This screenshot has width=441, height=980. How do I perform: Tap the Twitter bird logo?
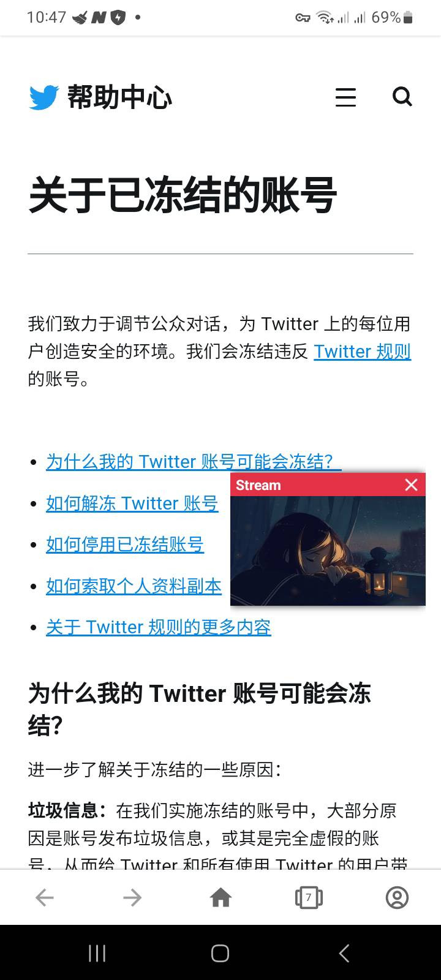pos(44,97)
